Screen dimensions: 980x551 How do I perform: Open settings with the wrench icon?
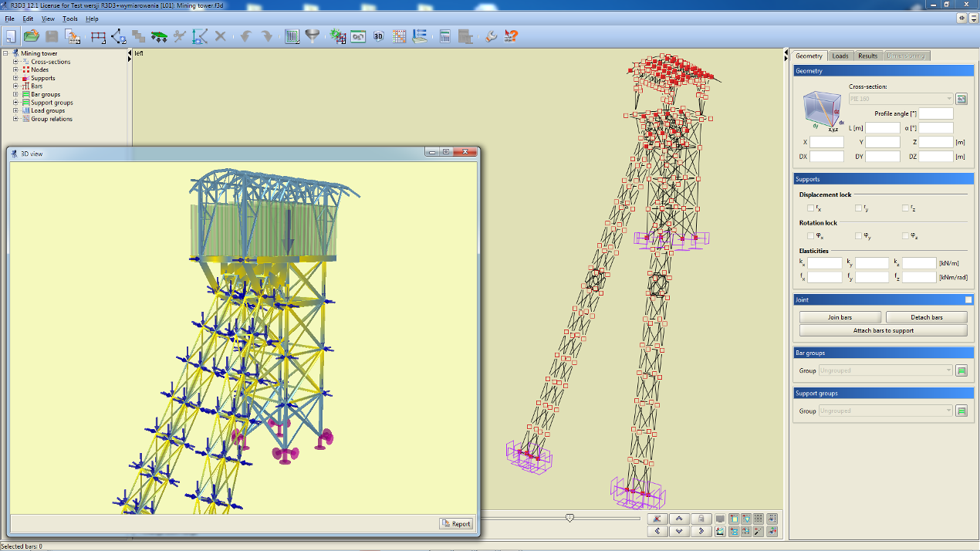pos(492,36)
